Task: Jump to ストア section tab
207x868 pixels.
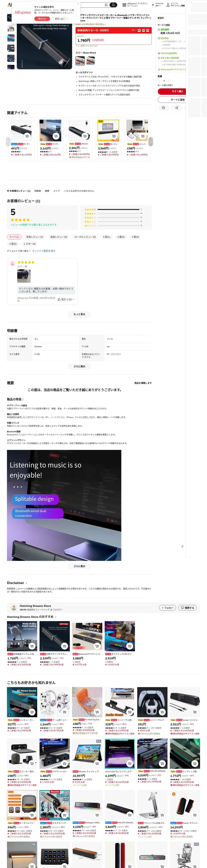Action: click(57, 191)
